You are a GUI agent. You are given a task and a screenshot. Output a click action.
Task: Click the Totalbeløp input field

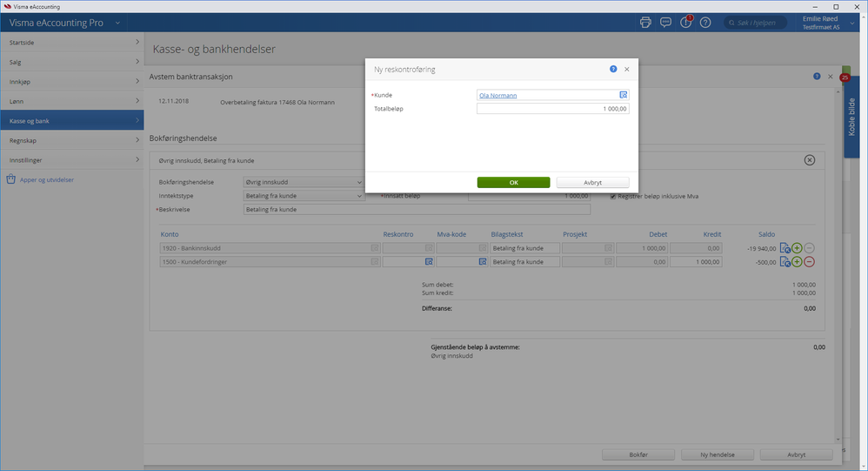pos(553,109)
